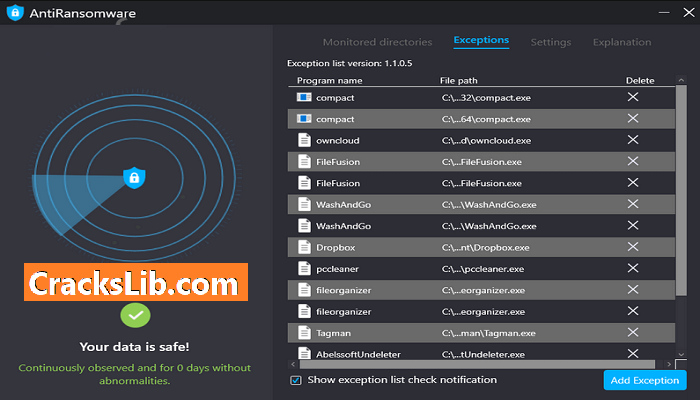Click the file icon beside owncloud

304,140
